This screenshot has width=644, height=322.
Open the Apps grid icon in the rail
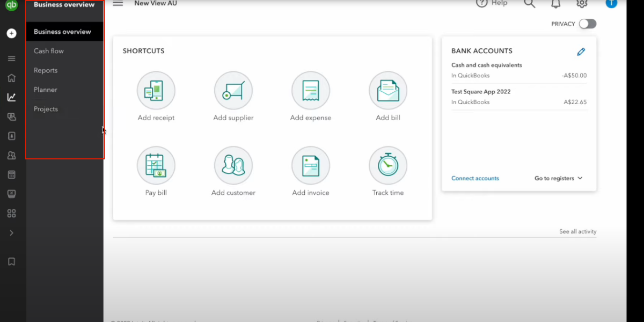tap(11, 213)
